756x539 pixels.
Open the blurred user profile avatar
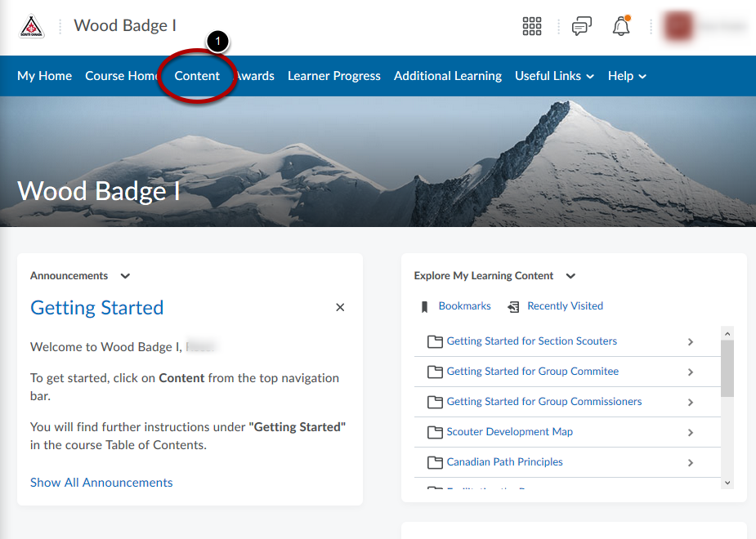tap(678, 26)
